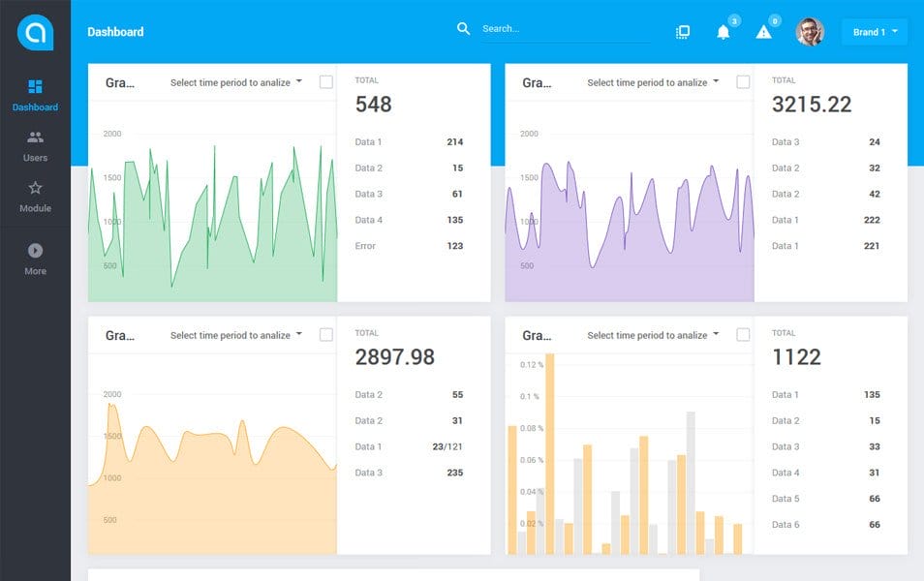This screenshot has width=924, height=581.
Task: Open the Brand 1 dropdown
Action: [873, 32]
